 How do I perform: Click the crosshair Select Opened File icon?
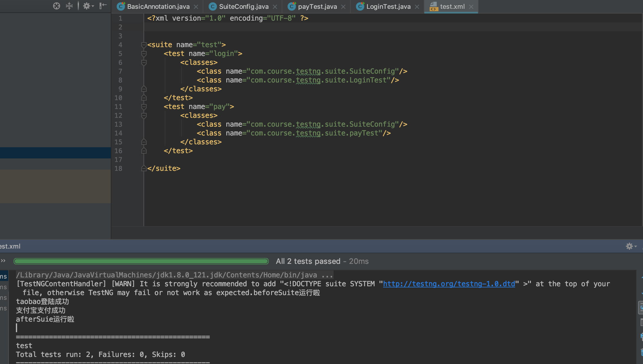[56, 6]
